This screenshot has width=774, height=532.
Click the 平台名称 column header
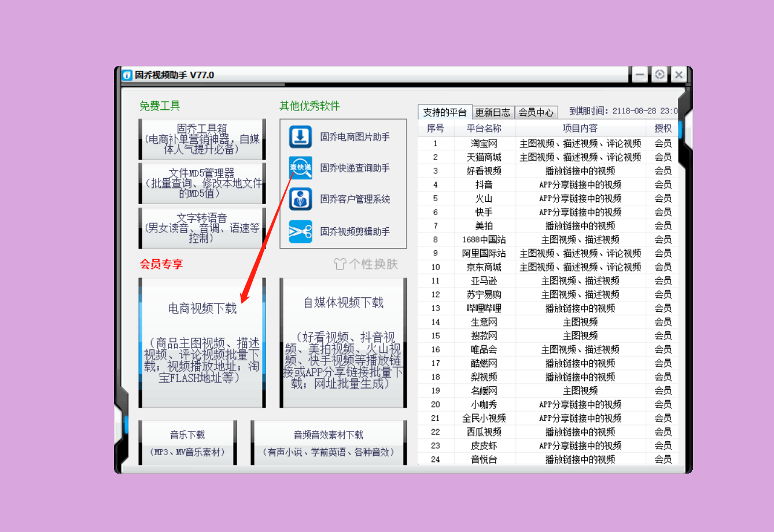click(484, 128)
